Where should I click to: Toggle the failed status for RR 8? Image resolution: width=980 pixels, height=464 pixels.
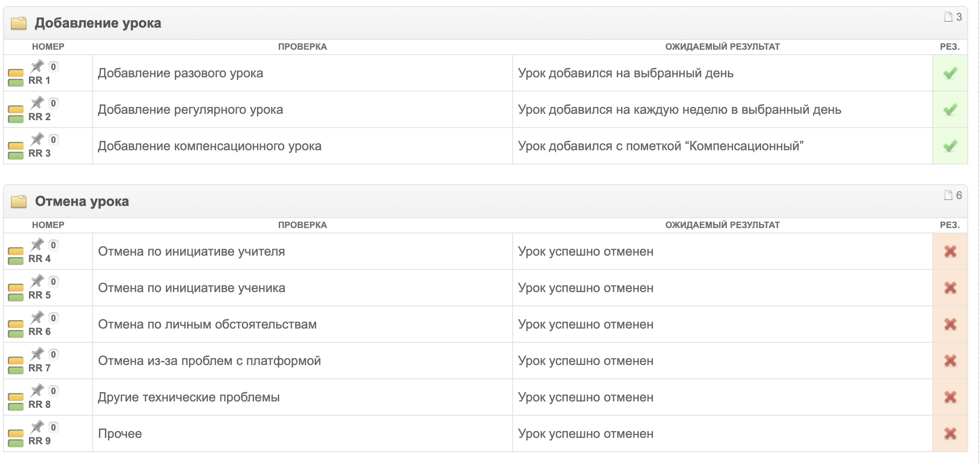950,397
